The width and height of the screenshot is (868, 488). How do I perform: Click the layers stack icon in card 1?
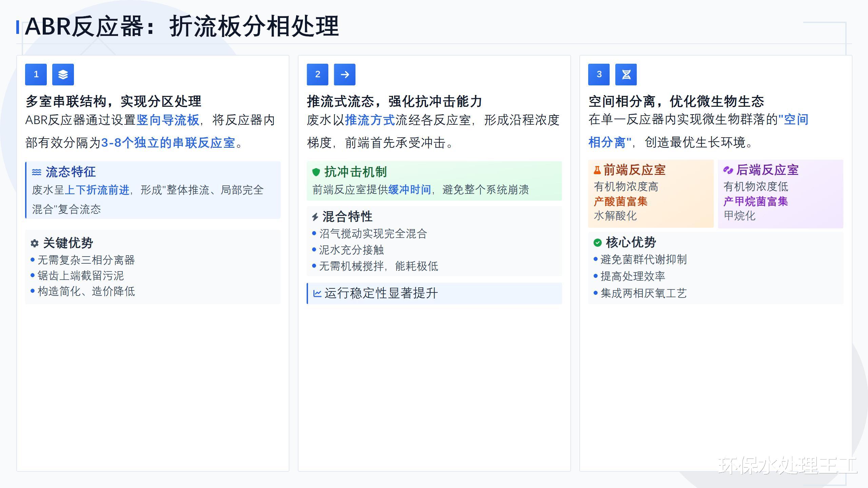click(x=63, y=75)
